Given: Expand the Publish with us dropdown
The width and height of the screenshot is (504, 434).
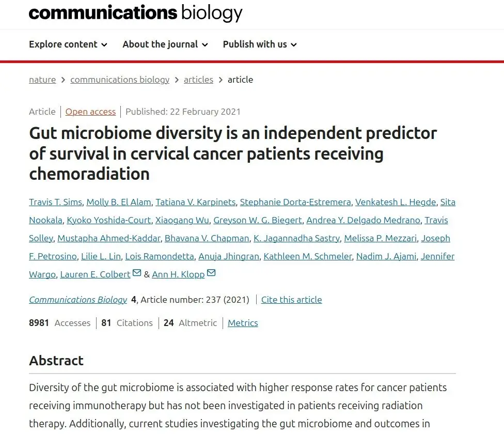Looking at the screenshot, I should (x=260, y=44).
